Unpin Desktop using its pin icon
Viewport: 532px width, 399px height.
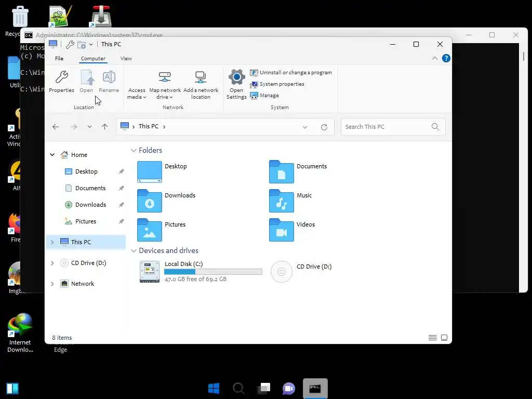(x=121, y=171)
